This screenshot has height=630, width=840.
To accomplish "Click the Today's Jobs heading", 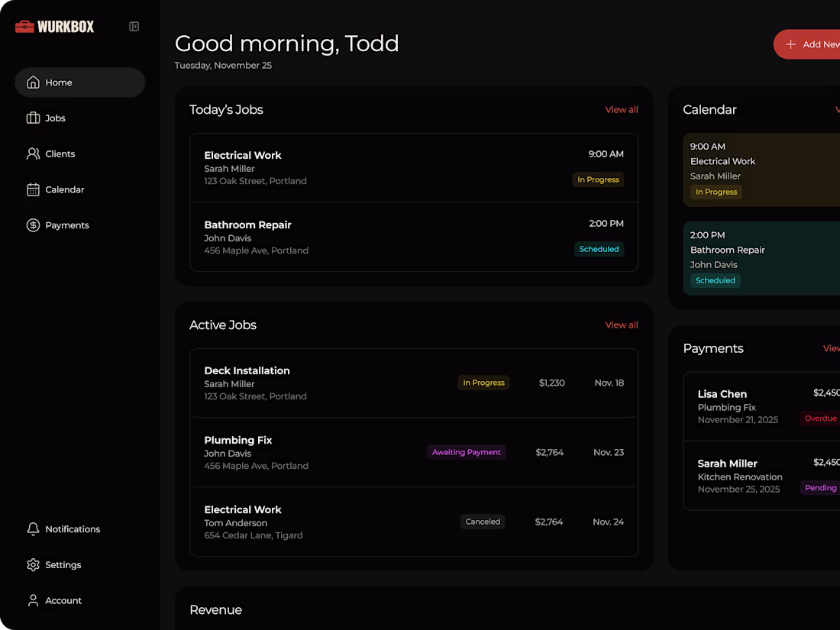I will point(226,109).
